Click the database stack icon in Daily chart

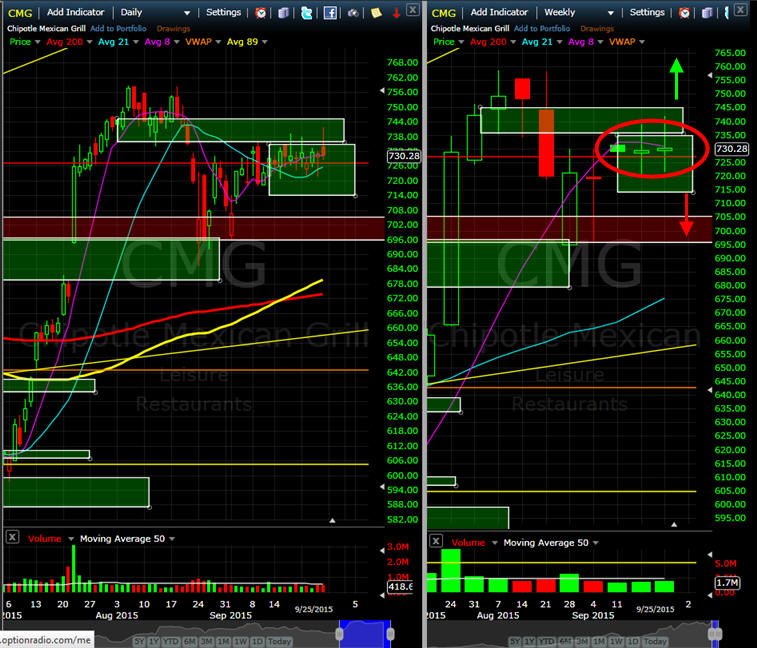coord(283,13)
